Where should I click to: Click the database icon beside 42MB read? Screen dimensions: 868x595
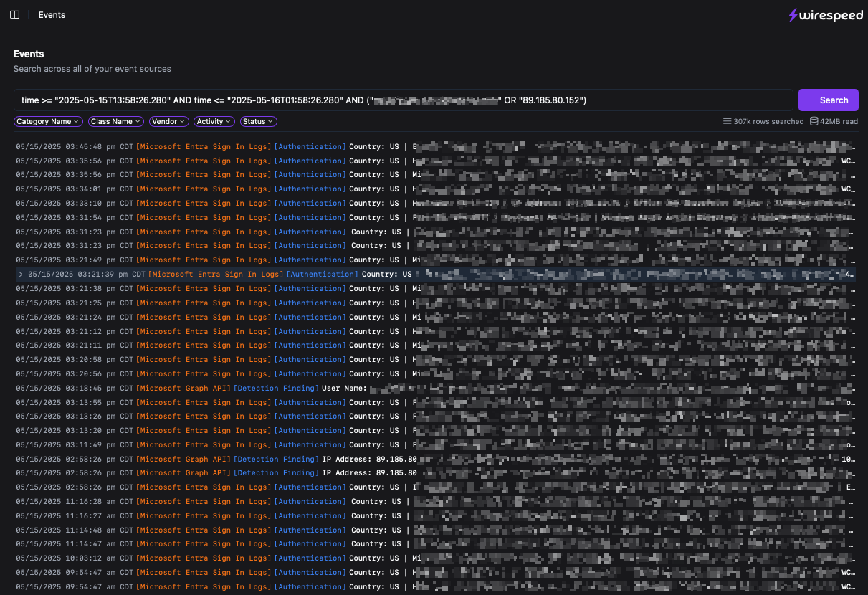pyautogui.click(x=814, y=122)
